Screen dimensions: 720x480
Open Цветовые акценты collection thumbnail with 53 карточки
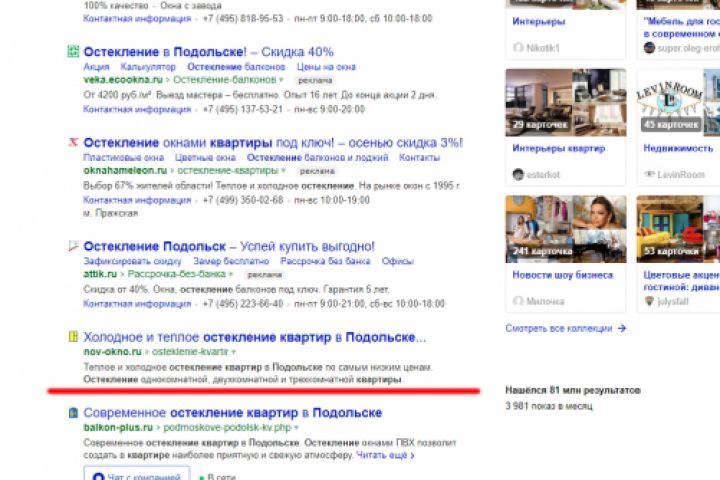point(678,229)
